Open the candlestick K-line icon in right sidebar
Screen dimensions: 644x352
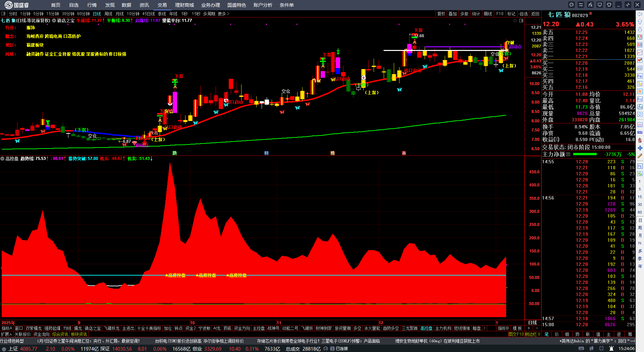point(640,60)
